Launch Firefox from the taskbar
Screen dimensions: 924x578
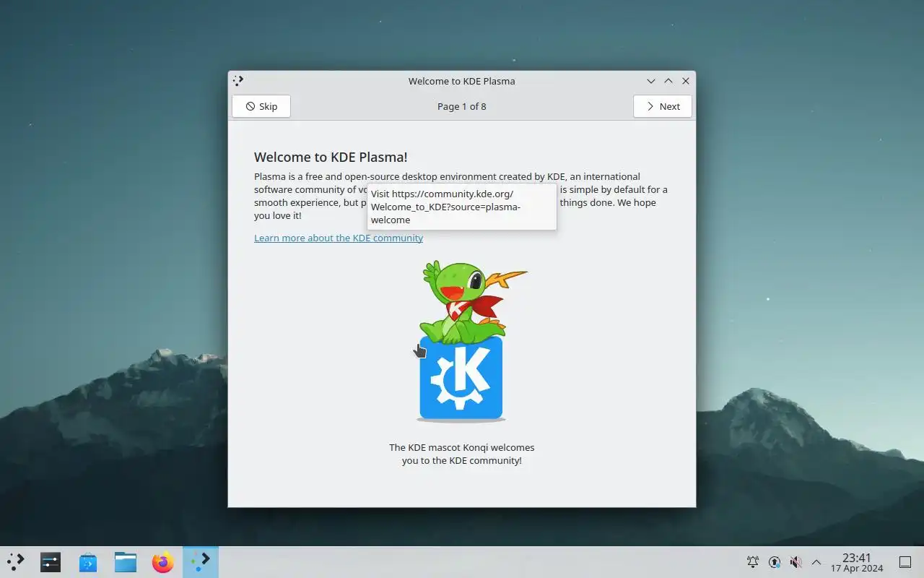(163, 561)
